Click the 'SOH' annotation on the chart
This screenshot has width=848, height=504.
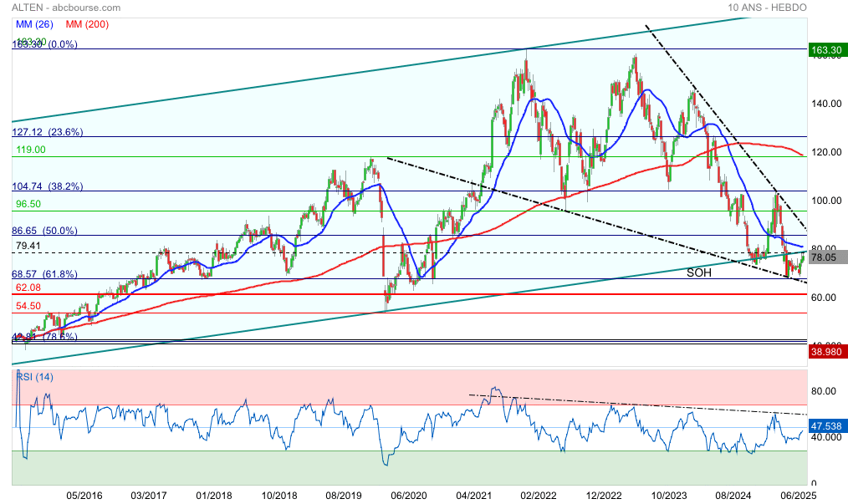(699, 273)
